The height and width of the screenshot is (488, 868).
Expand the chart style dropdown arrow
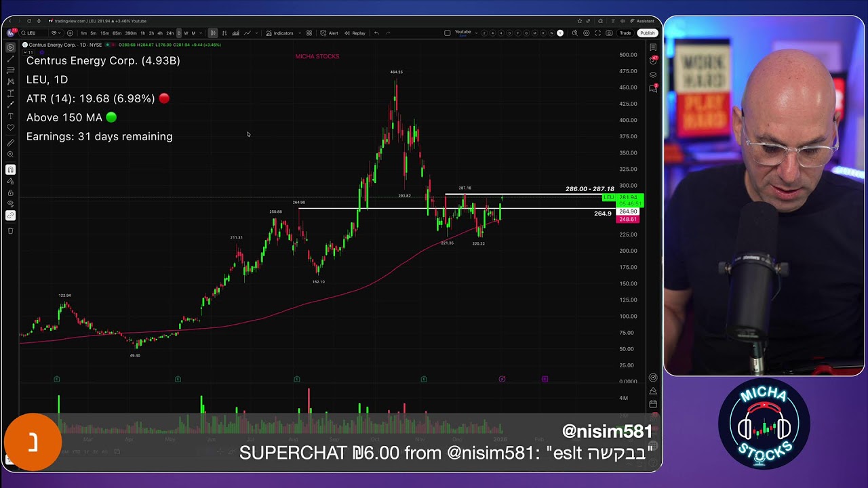pyautogui.click(x=256, y=33)
